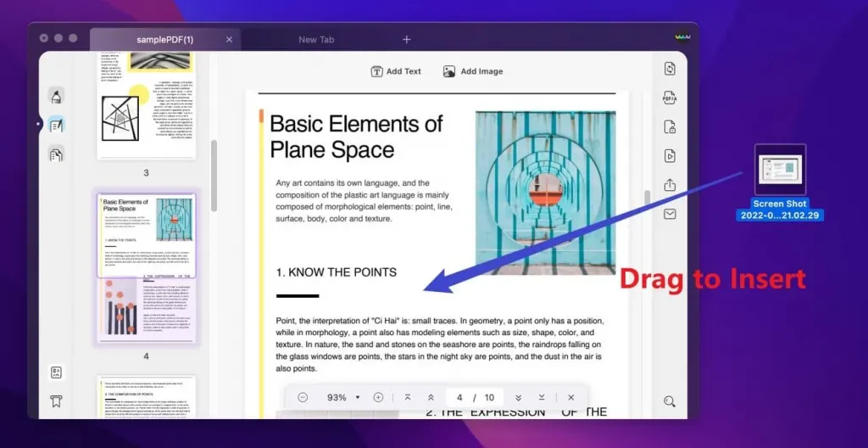Image resolution: width=868 pixels, height=448 pixels.
Task: Select the highlighter comment tool in sidebar
Action: [x=57, y=96]
